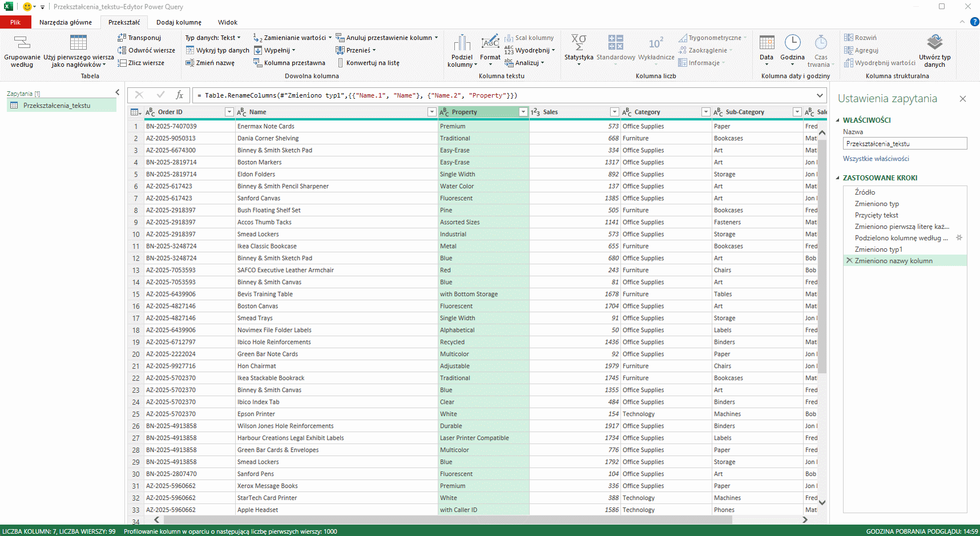Screen dimensions: 980x536
Task: Open Wypełnij dropdown
Action: pyautogui.click(x=275, y=50)
